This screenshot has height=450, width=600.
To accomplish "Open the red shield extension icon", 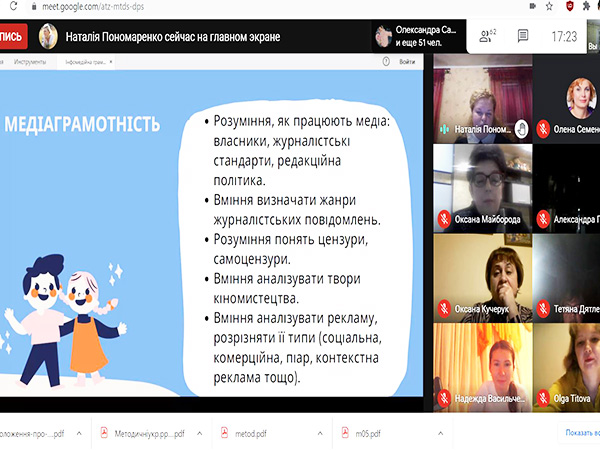I will coord(570,6).
